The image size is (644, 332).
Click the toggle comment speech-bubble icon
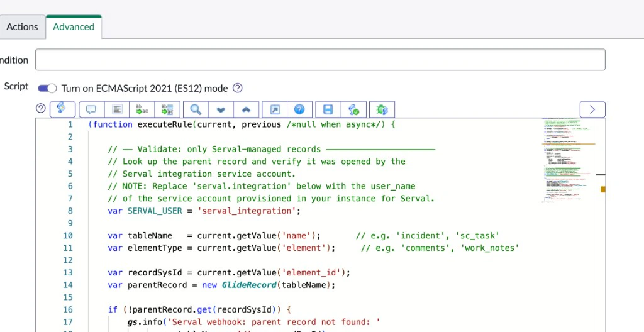(91, 109)
